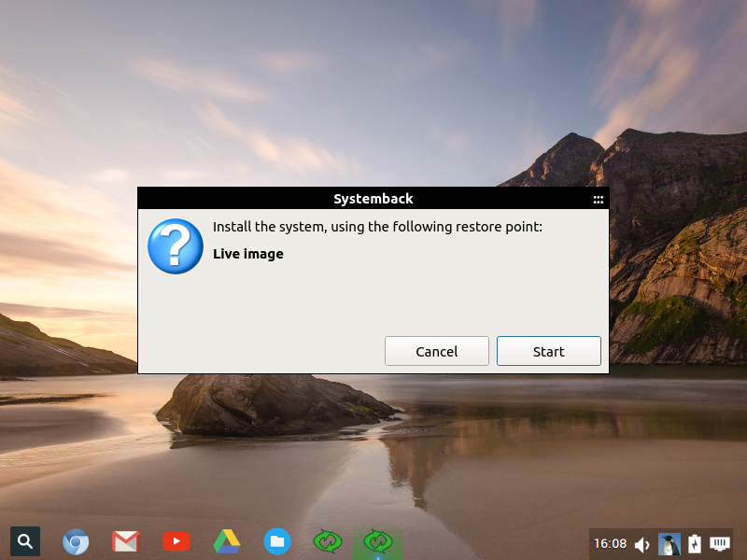Open Gmail from the taskbar

pos(126,541)
